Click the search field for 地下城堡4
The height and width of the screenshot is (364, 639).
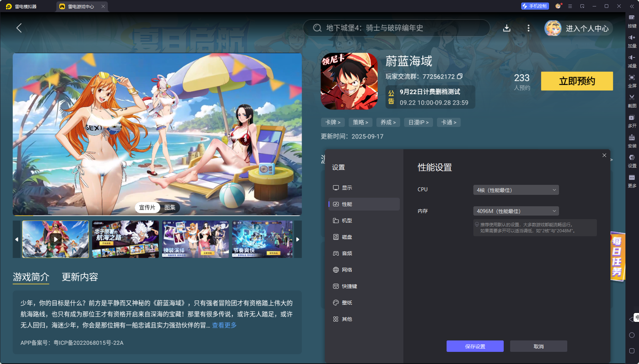tap(396, 28)
